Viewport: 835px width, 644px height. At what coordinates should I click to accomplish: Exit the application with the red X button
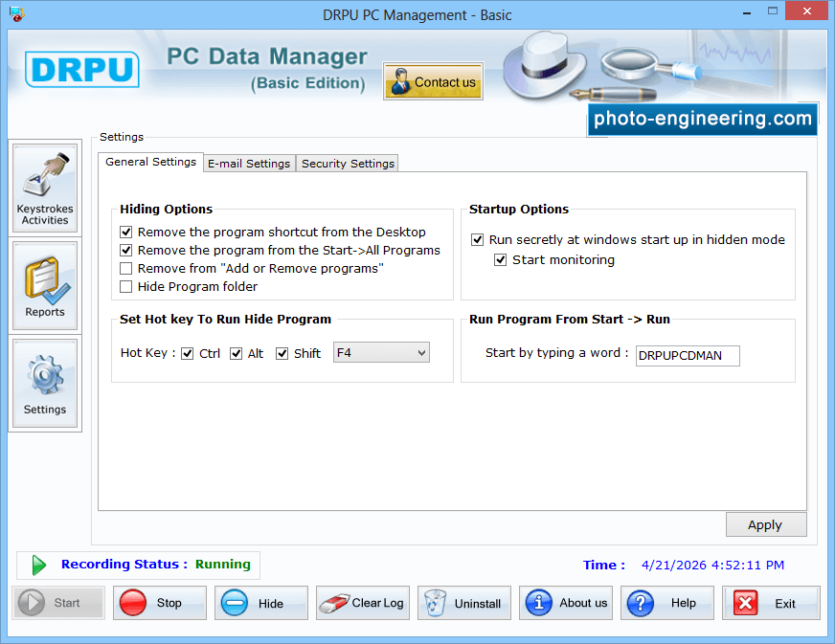point(771,603)
